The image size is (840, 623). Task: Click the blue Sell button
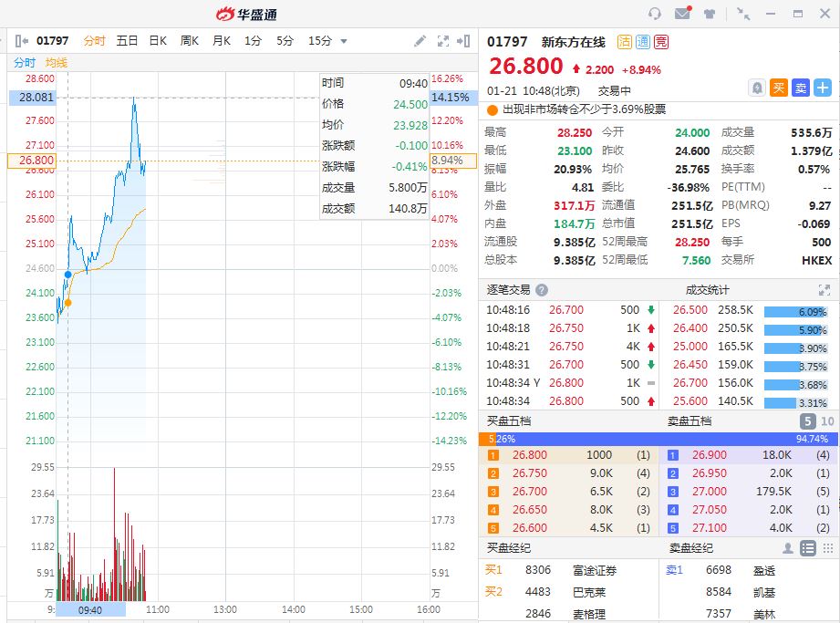801,88
